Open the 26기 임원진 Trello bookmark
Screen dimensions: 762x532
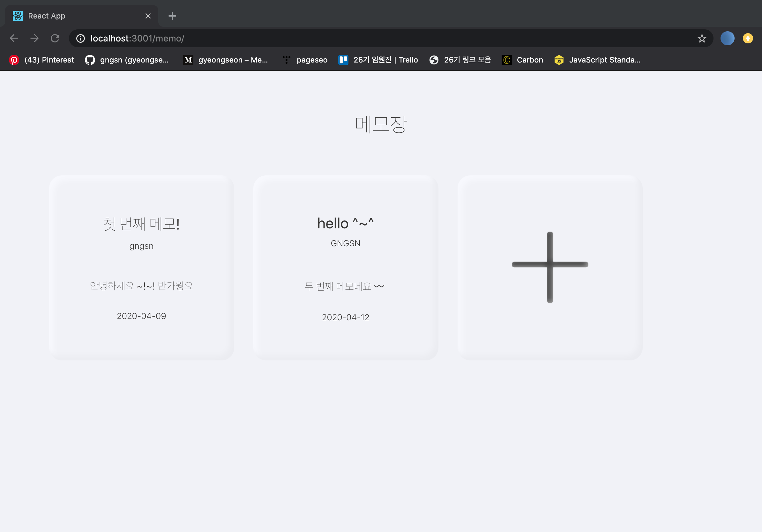click(x=378, y=60)
